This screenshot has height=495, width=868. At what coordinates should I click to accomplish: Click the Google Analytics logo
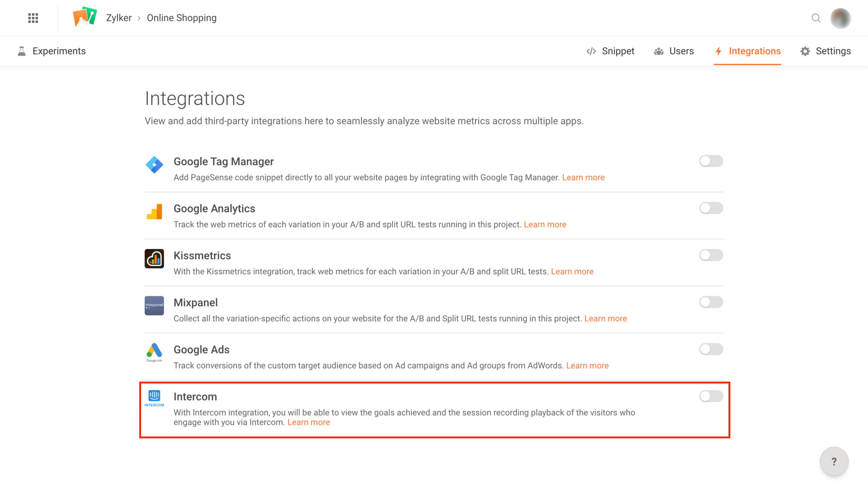154,211
